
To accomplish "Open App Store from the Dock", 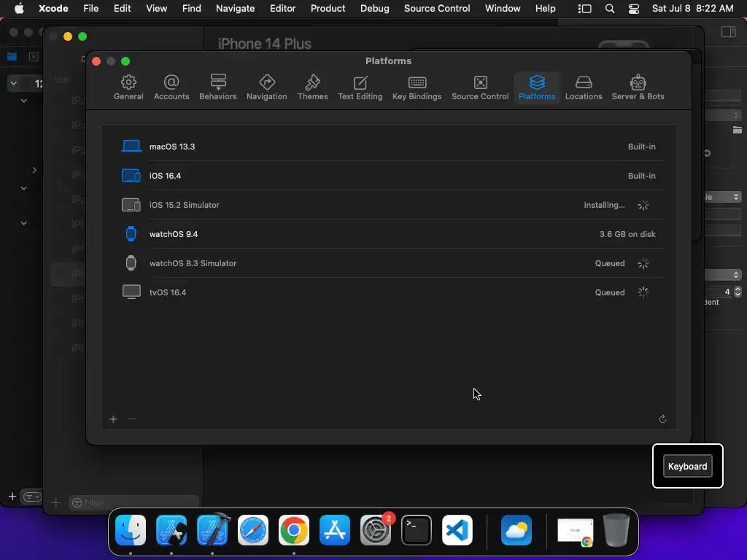I will pos(334,530).
